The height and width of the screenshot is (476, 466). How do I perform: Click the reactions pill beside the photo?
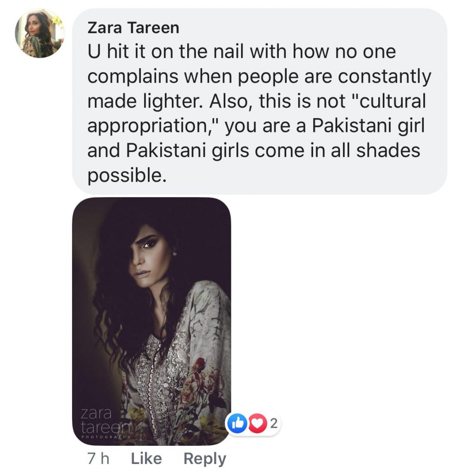253,423
